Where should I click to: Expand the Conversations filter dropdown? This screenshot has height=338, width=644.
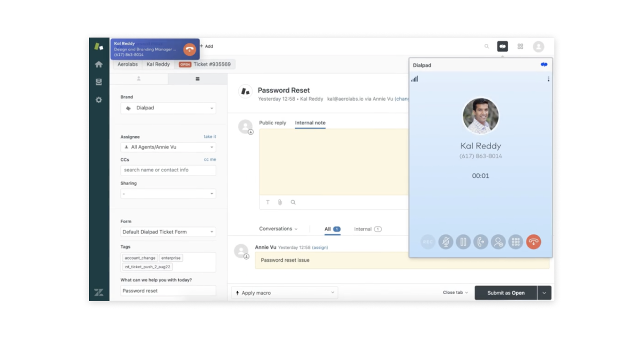coord(278,229)
